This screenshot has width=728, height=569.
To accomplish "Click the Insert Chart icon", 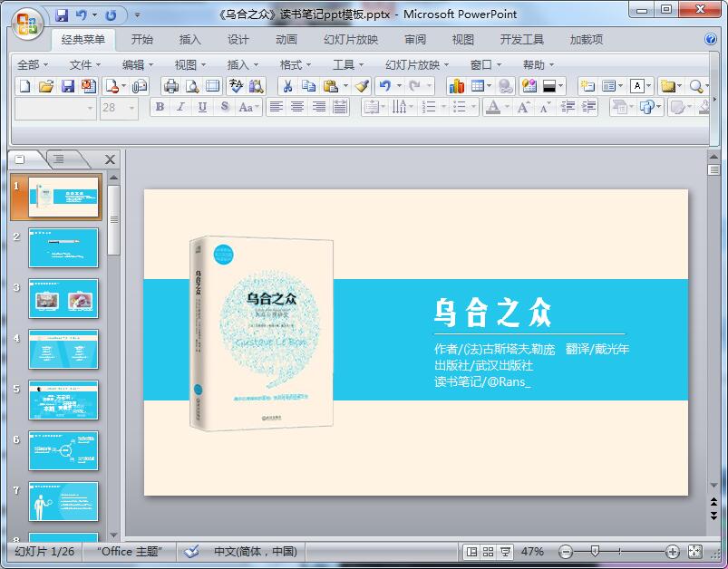I will tap(456, 86).
